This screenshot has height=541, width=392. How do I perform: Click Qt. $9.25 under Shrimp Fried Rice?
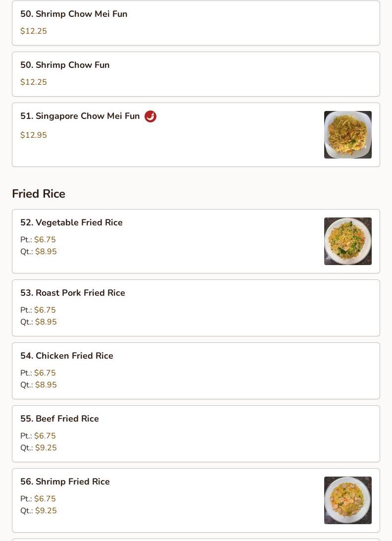[39, 511]
